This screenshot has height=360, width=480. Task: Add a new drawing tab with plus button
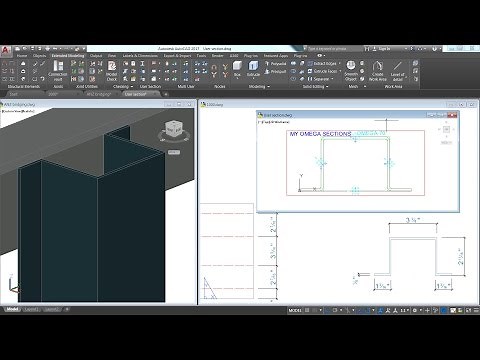166,94
